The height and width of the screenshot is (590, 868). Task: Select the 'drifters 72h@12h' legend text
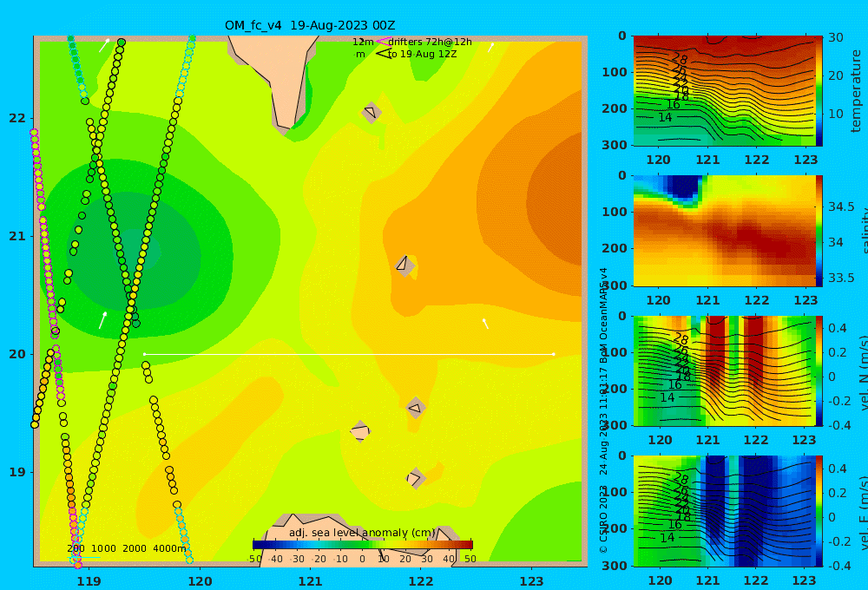[x=431, y=42]
